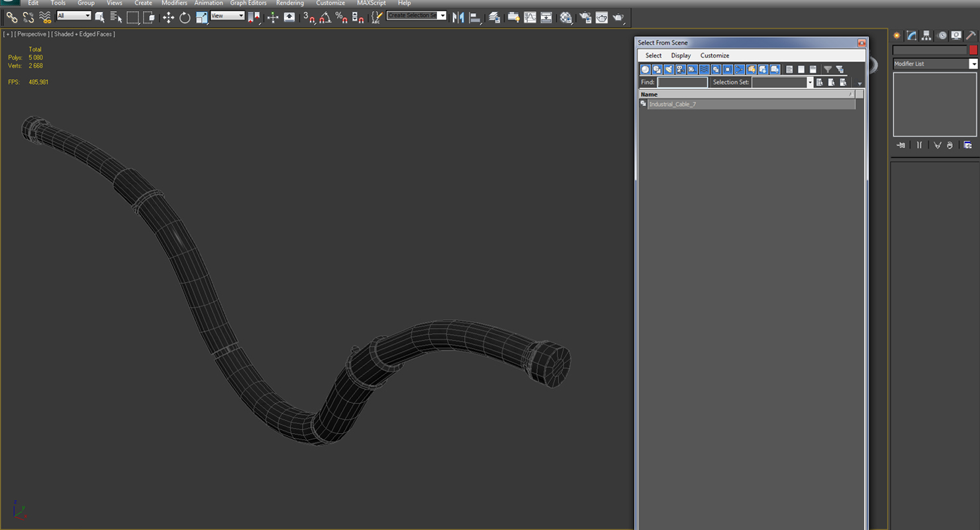Toggle 3D Snaps
Viewport: 980px width, 530px height.
click(309, 17)
